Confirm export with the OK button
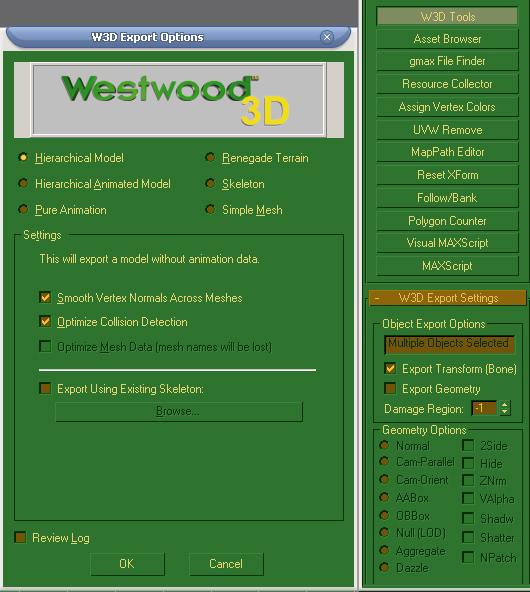Screen dimensions: 530x592 point(127,564)
